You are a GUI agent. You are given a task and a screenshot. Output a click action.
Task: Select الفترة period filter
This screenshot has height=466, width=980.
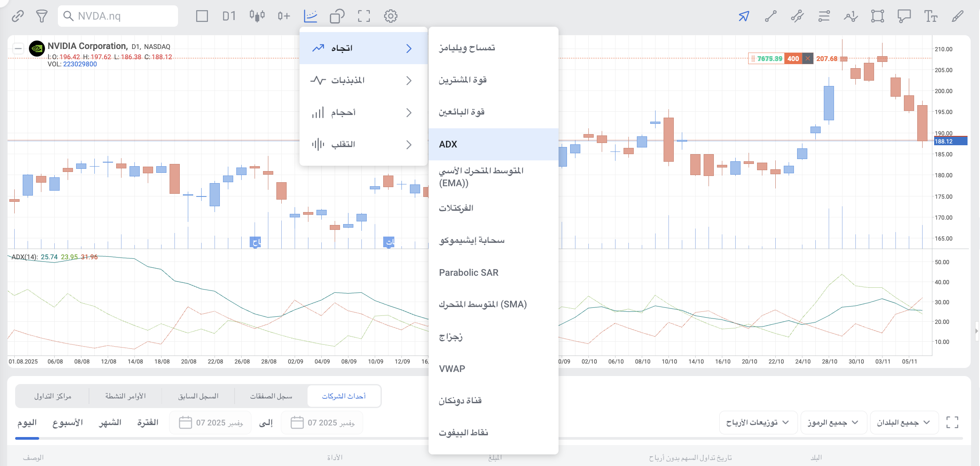coord(148,423)
